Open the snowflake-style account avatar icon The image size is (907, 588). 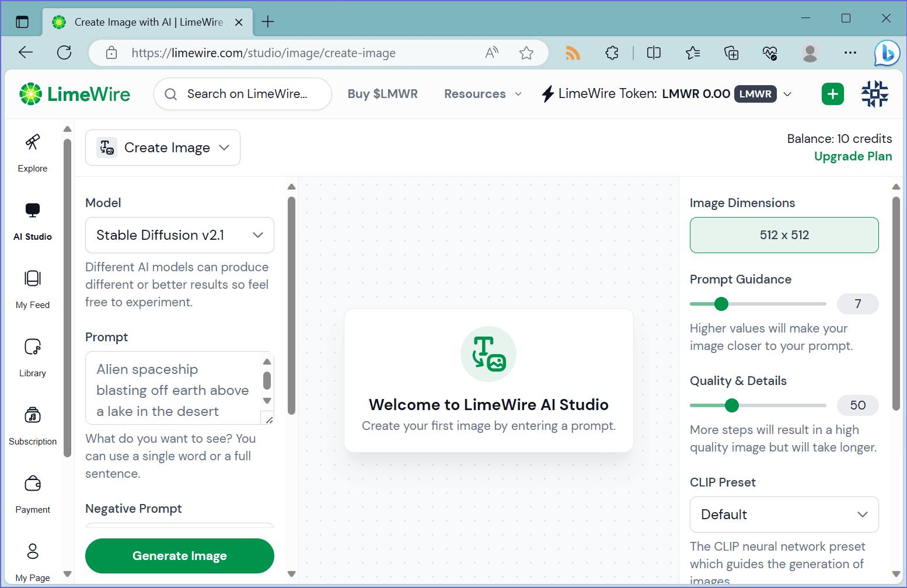pyautogui.click(x=875, y=94)
